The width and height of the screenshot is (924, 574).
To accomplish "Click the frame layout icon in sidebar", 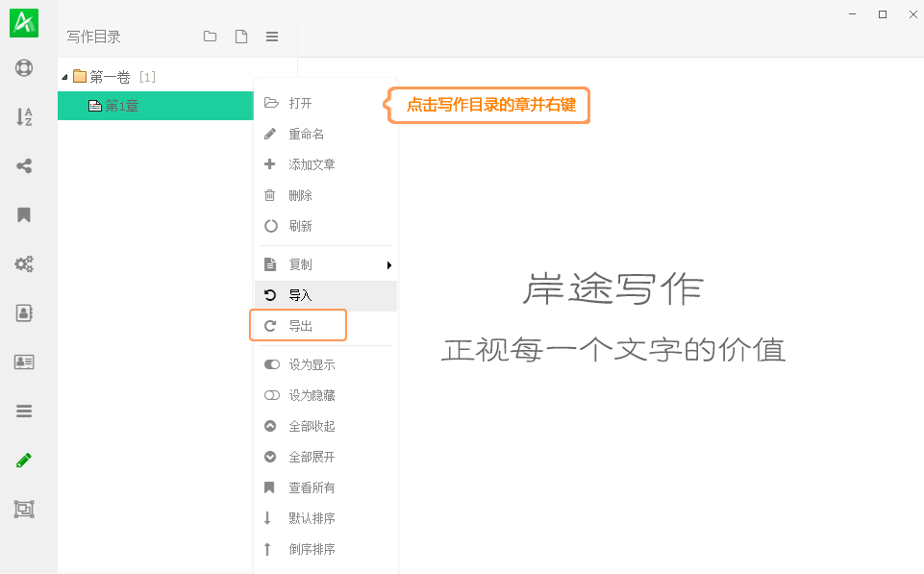I will [24, 509].
